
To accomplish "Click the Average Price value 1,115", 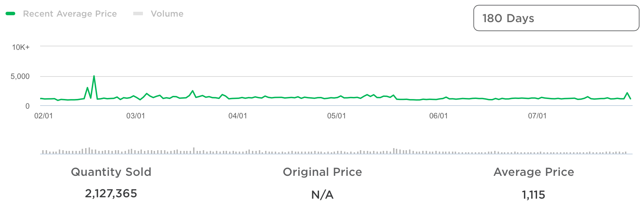I will tap(534, 195).
